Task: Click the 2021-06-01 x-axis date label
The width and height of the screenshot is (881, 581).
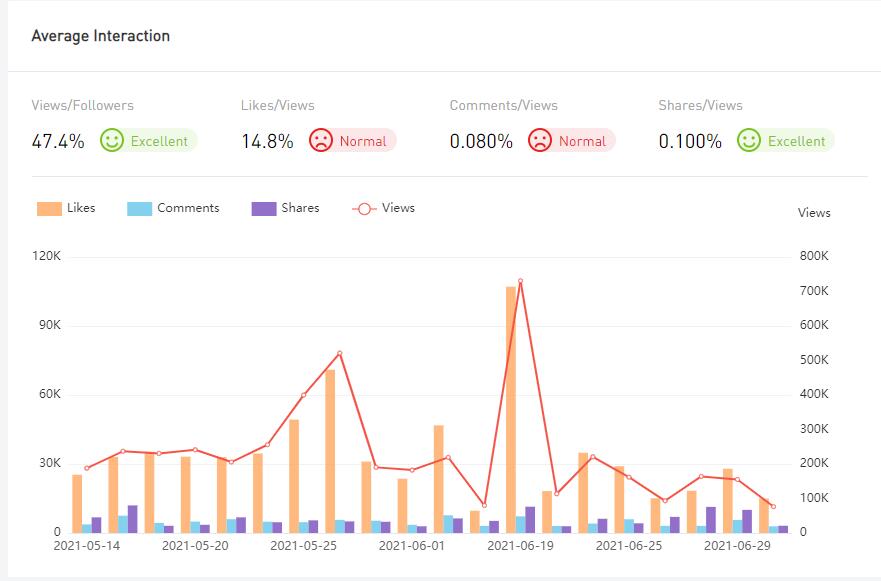Action: [411, 546]
